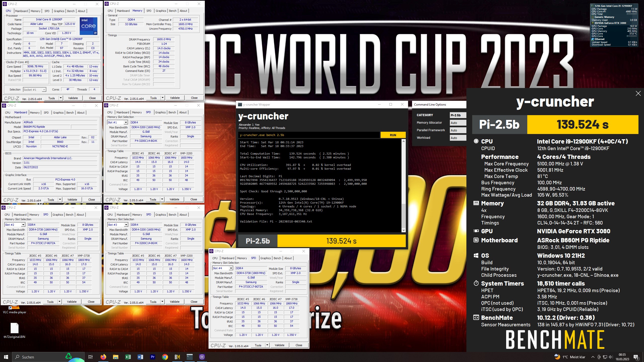Launch Firefox from the taskbar

pos(103,357)
